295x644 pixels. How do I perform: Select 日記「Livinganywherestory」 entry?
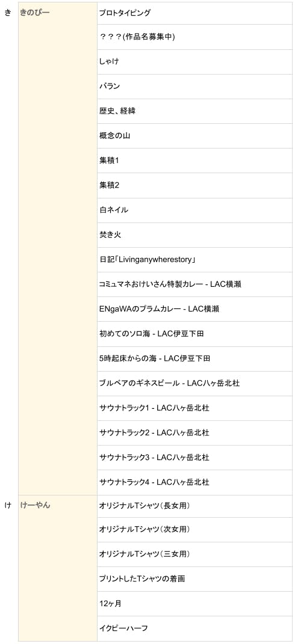tap(194, 260)
